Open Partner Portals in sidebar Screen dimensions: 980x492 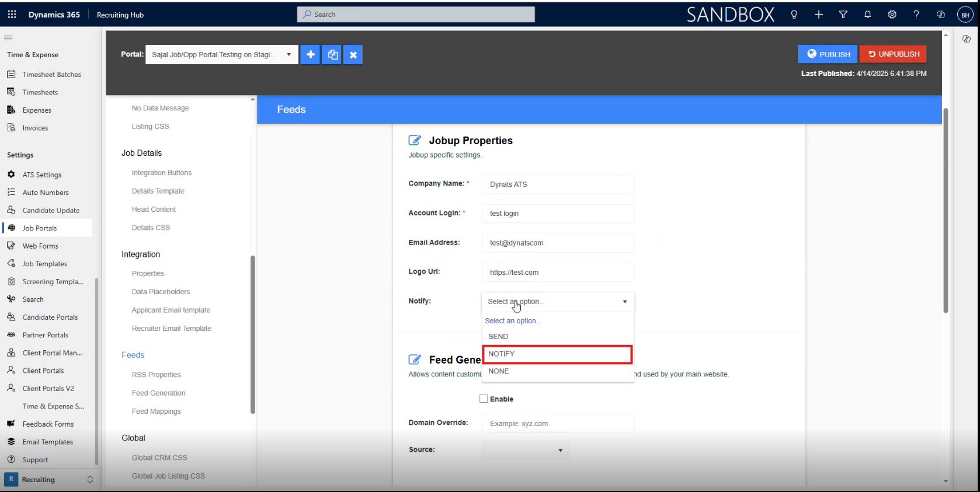click(47, 335)
